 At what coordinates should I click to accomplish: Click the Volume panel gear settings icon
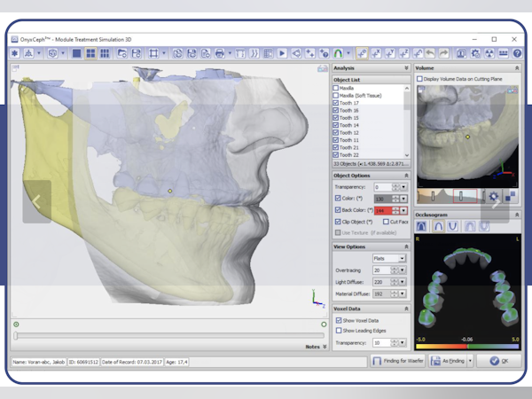pyautogui.click(x=494, y=197)
